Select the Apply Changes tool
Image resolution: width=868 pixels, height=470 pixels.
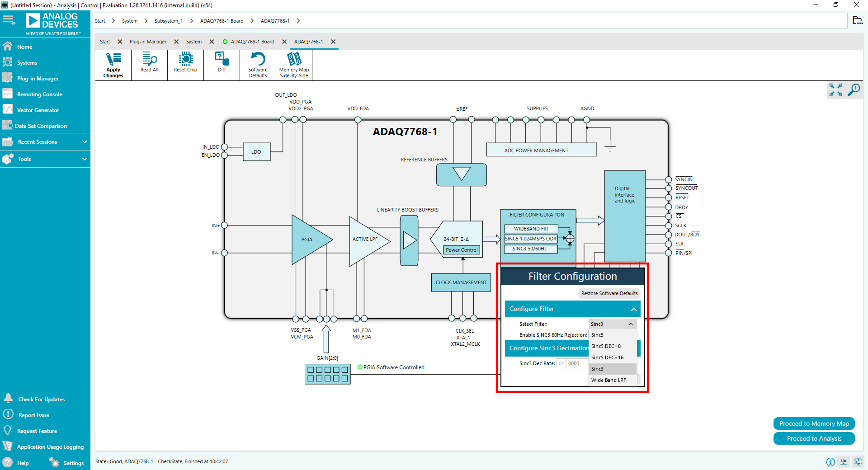tap(113, 65)
